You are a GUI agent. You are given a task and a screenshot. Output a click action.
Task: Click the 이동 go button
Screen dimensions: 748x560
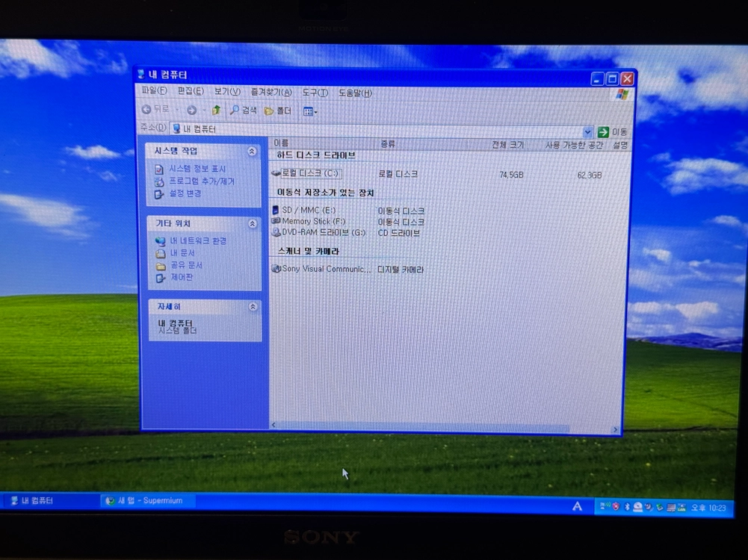click(612, 132)
